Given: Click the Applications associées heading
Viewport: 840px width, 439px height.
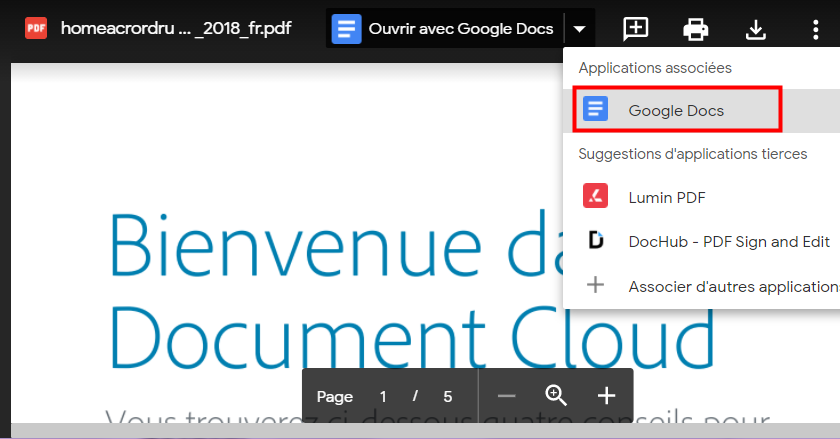Looking at the screenshot, I should (x=655, y=68).
